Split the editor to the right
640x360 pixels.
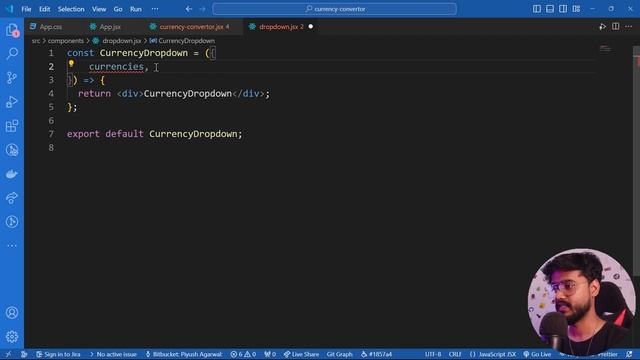click(x=616, y=27)
